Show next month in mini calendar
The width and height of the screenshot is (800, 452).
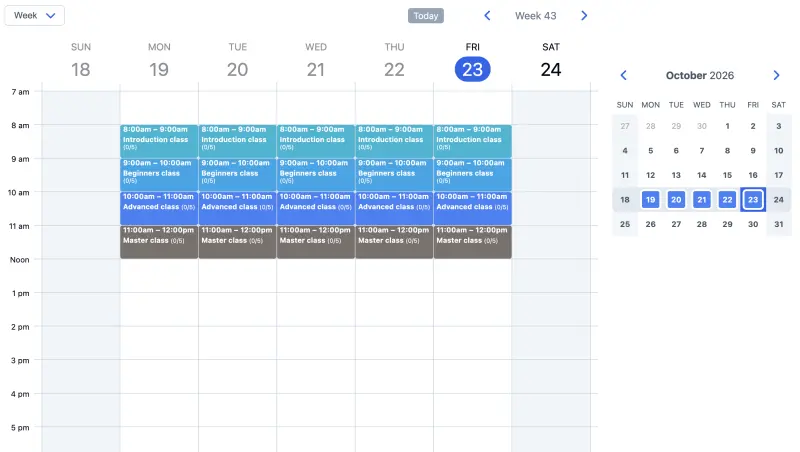coord(776,76)
